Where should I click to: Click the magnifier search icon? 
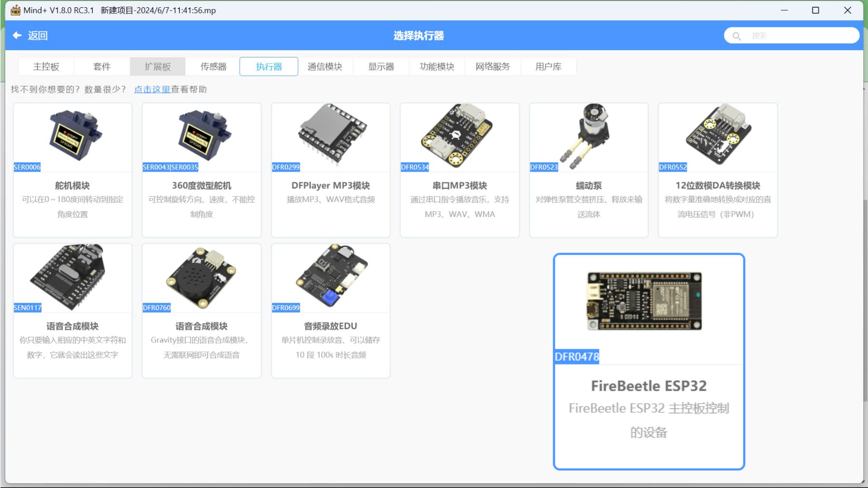[737, 36]
